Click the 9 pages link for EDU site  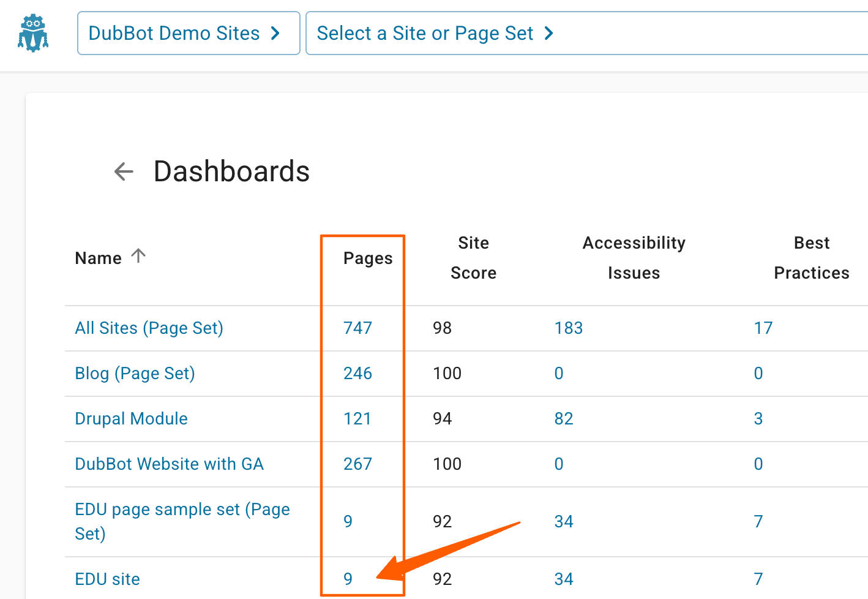point(348,578)
